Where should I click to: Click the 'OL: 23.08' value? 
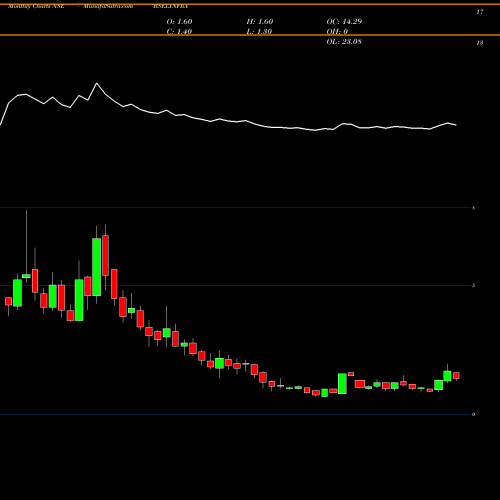click(x=344, y=42)
